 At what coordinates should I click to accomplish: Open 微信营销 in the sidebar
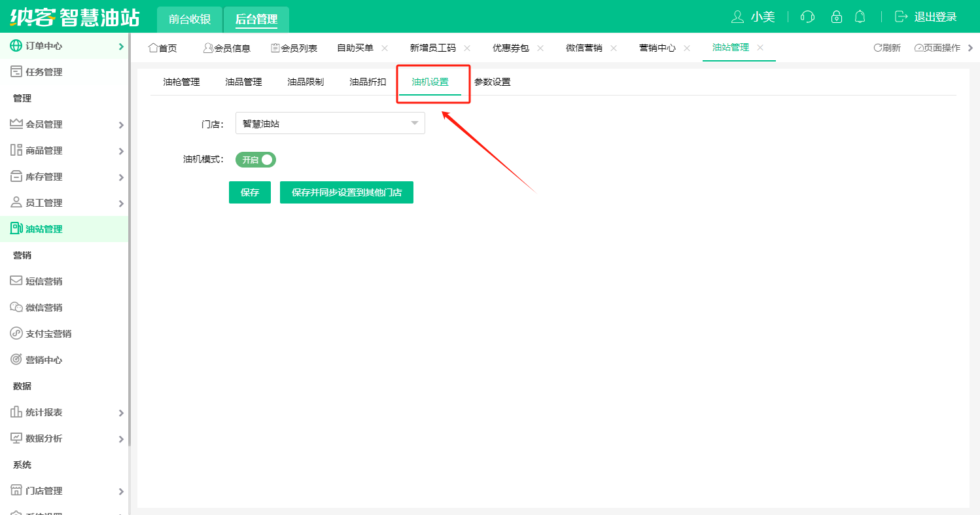(x=44, y=308)
